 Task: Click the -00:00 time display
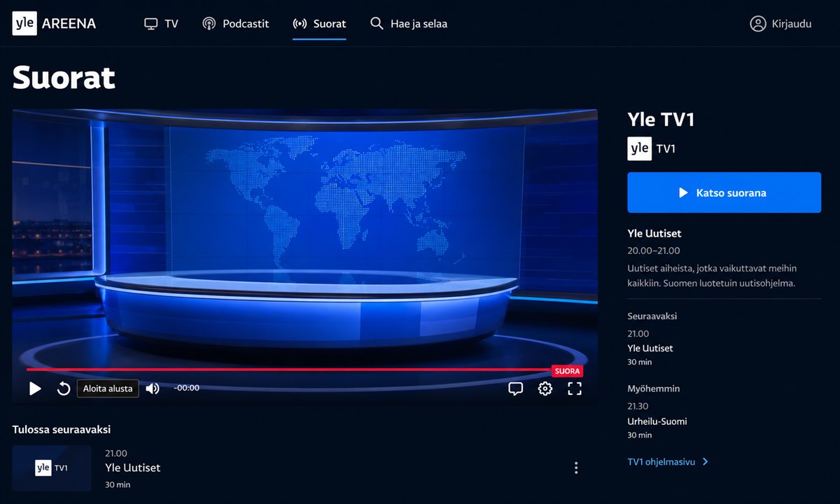186,388
